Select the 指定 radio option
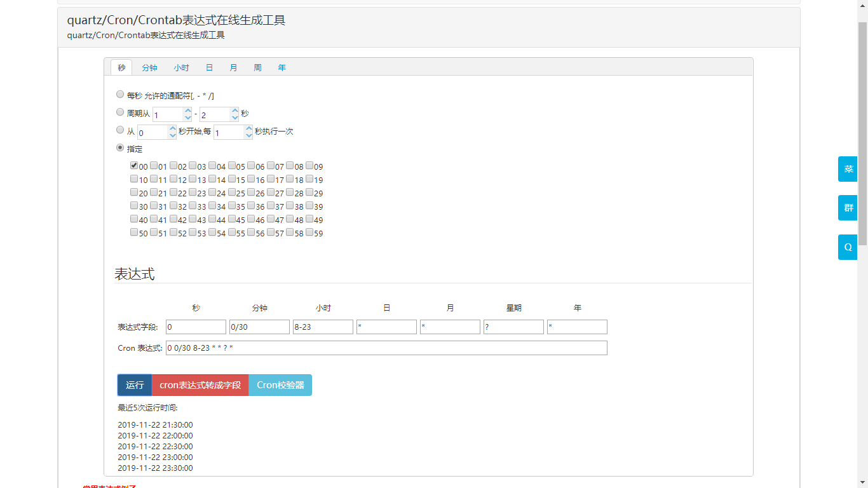 coord(120,148)
